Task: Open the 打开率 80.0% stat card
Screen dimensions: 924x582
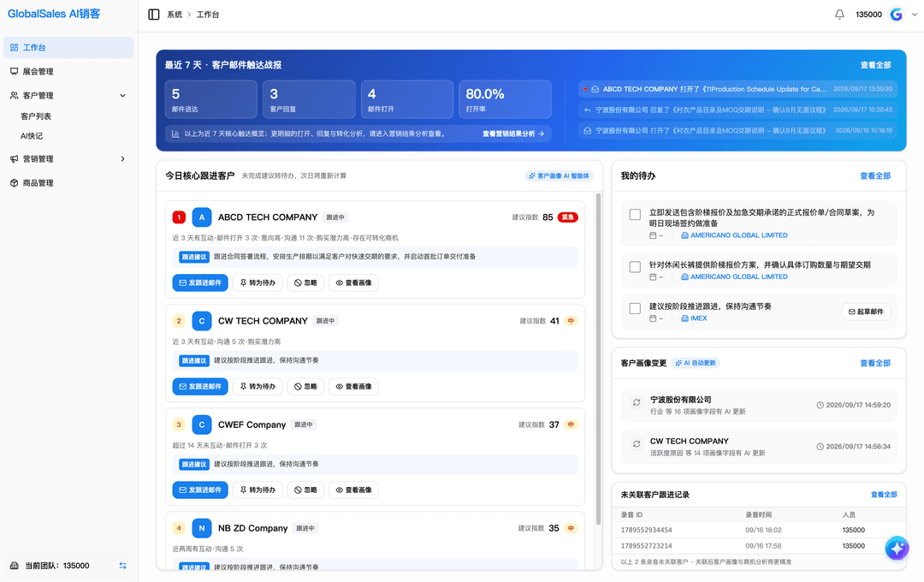Action: (x=505, y=99)
